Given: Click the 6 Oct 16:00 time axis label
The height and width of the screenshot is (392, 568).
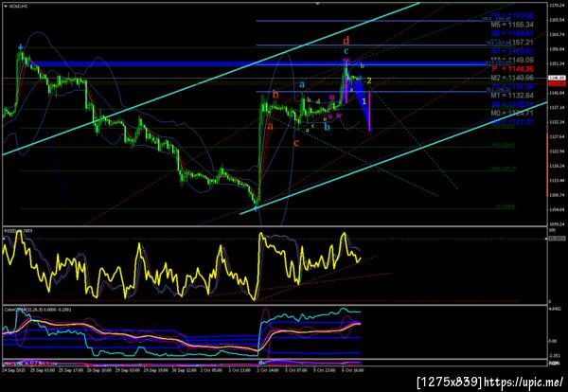Looking at the screenshot, I should 353,370.
